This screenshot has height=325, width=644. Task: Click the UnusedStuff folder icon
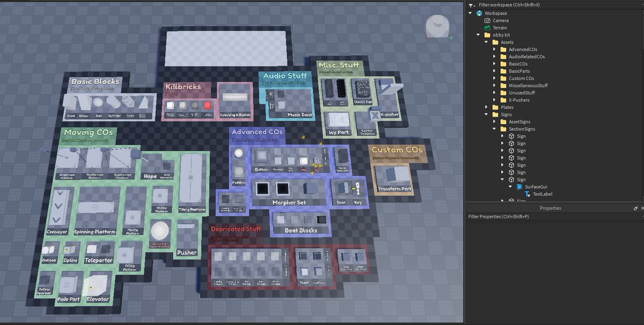click(x=503, y=93)
